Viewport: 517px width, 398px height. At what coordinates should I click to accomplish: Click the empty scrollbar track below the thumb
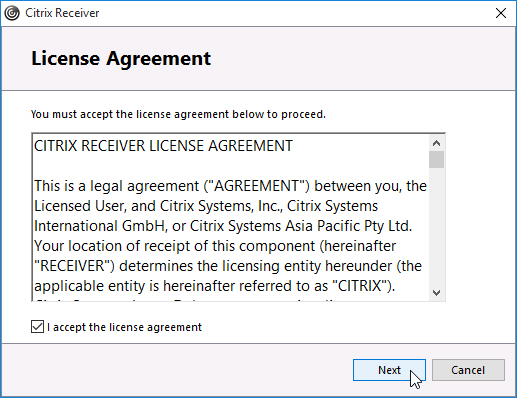436,227
